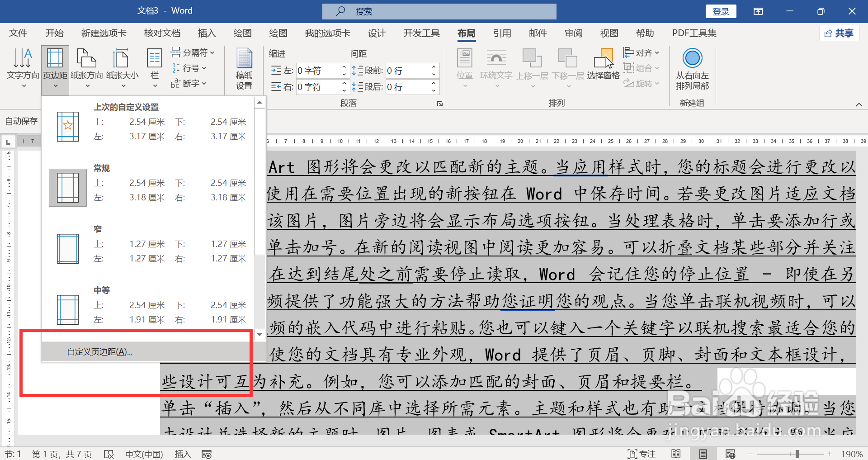Click the left indent (左) value field
The width and height of the screenshot is (868, 460).
pos(317,71)
